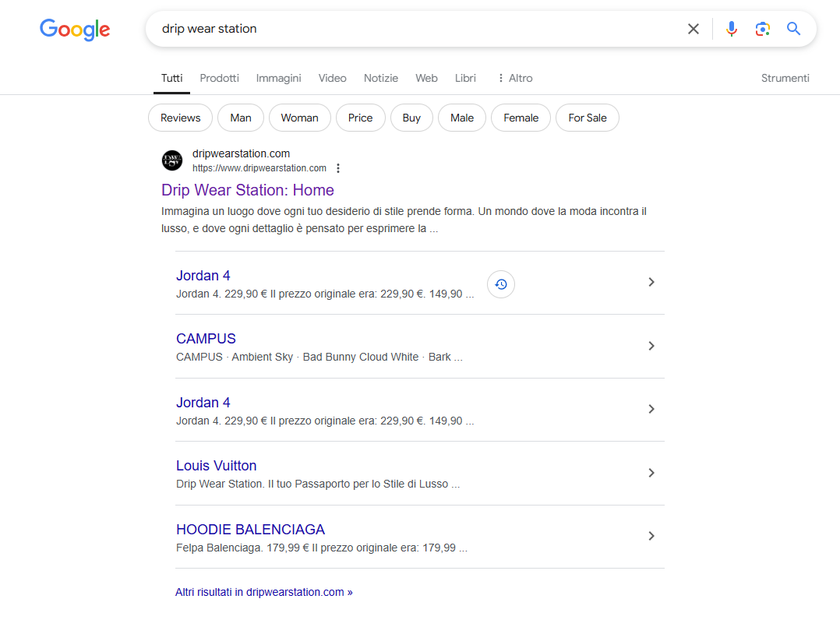840x620 pixels.
Task: Start voice search with microphone icon
Action: click(731, 29)
